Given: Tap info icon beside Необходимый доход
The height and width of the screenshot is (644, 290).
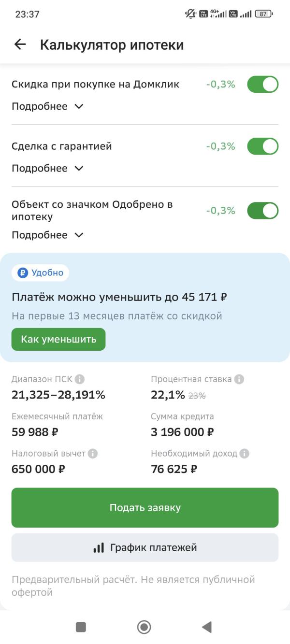Looking at the screenshot, I should pyautogui.click(x=245, y=454).
